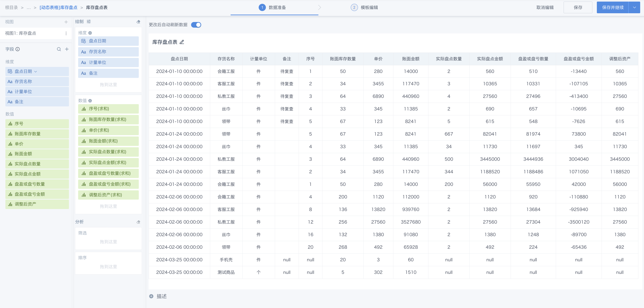Screen dimensions: 644x308
Task: Select 账面库存数量(求和) in the 数值 area
Action: (108, 119)
